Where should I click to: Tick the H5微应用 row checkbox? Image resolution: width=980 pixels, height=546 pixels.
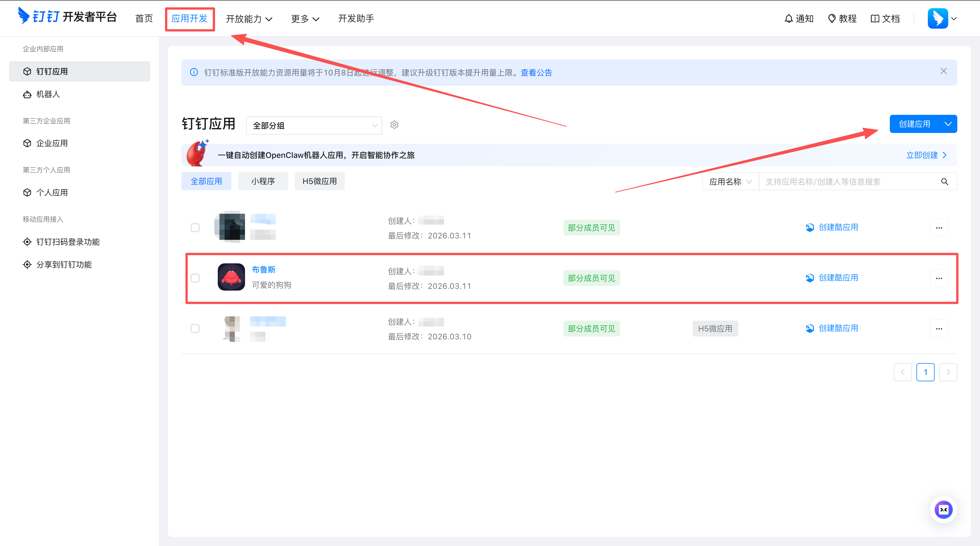[x=195, y=329]
